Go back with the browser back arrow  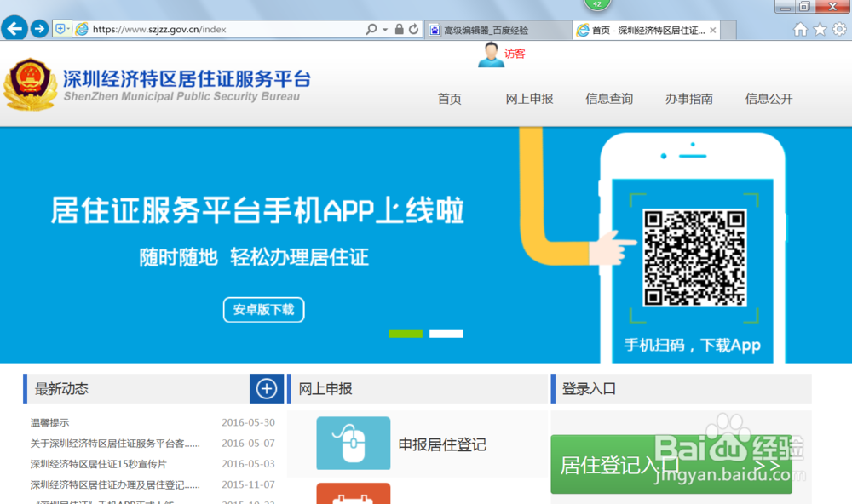pos(14,28)
